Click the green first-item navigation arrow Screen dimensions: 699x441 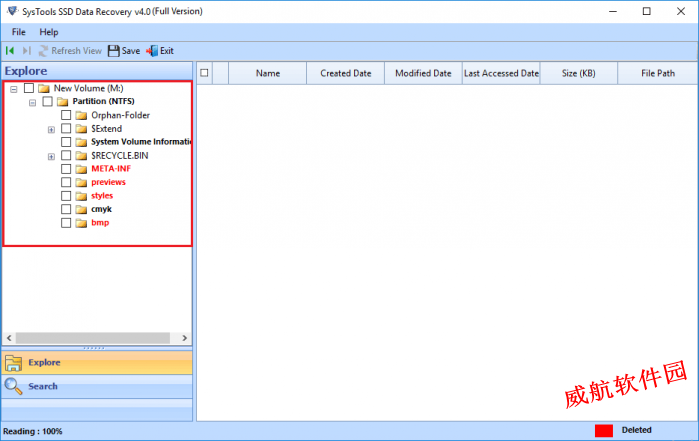coord(10,51)
